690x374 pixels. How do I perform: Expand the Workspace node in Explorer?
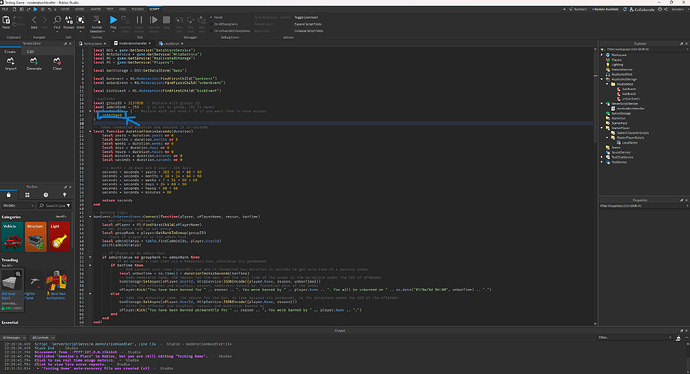[x=602, y=55]
